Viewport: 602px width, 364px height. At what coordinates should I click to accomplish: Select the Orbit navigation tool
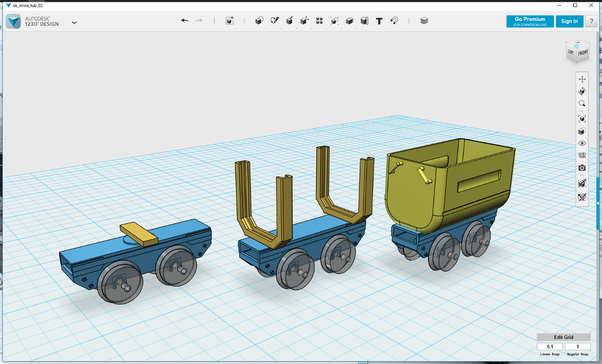[582, 91]
